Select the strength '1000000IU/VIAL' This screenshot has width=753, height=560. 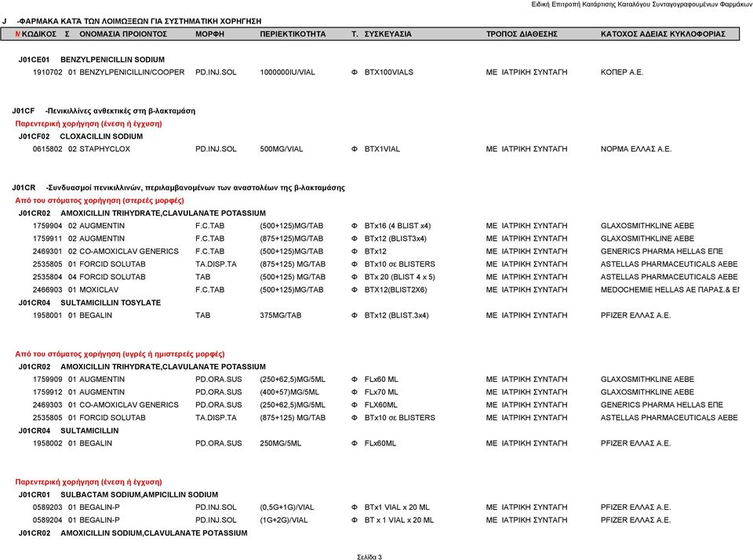click(x=287, y=72)
